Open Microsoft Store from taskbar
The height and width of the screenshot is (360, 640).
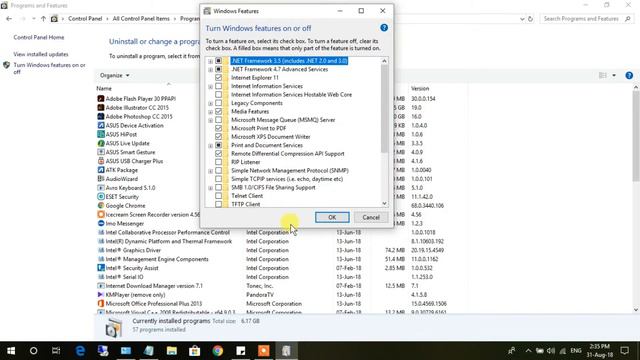coord(194,351)
